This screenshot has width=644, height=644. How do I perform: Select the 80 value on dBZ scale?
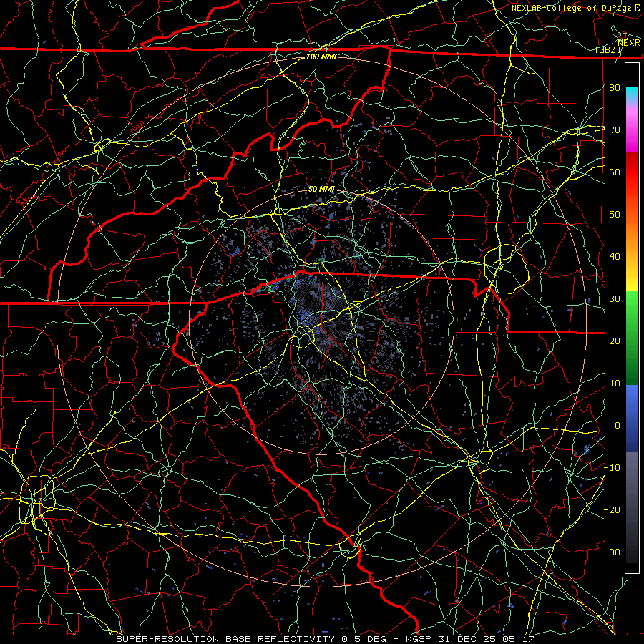tap(615, 87)
